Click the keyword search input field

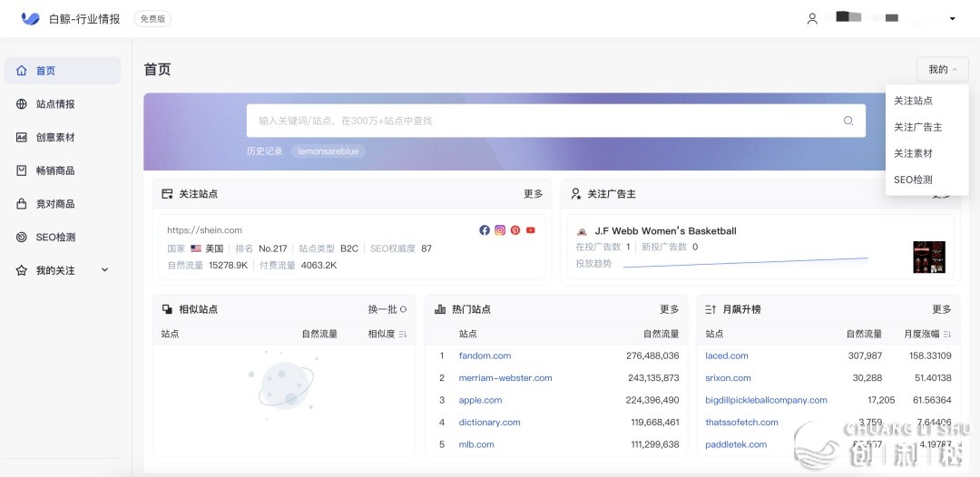point(544,121)
